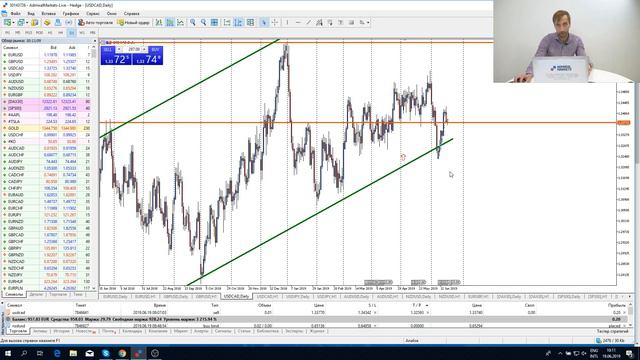The height and width of the screenshot is (360, 640).
Task: Switch to M15 timeframe
Action: tap(28, 32)
